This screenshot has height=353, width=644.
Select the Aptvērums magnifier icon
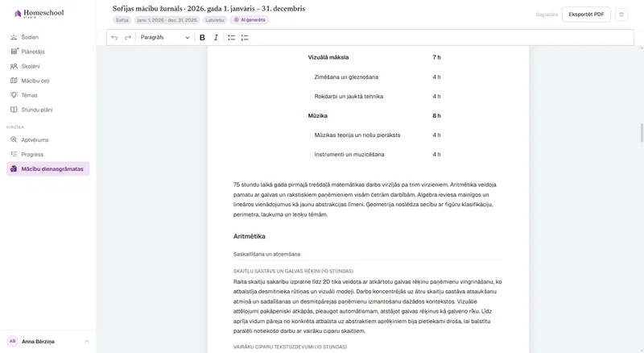[14, 140]
